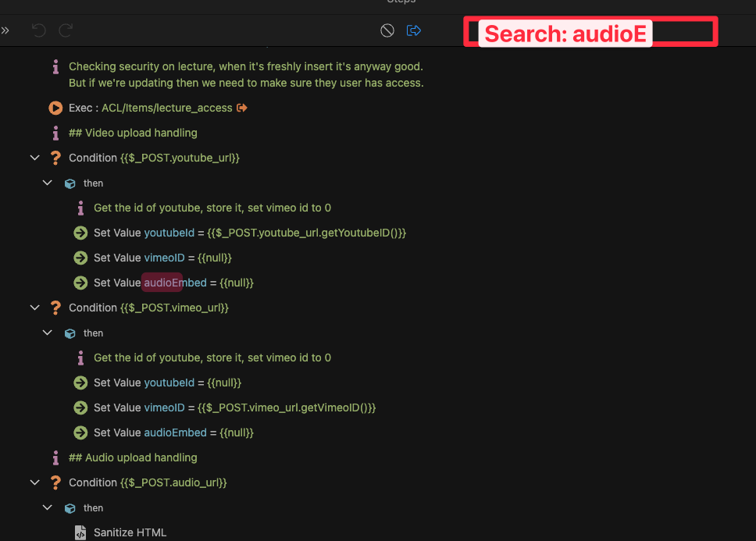Click the blue export arrow icon

(414, 30)
